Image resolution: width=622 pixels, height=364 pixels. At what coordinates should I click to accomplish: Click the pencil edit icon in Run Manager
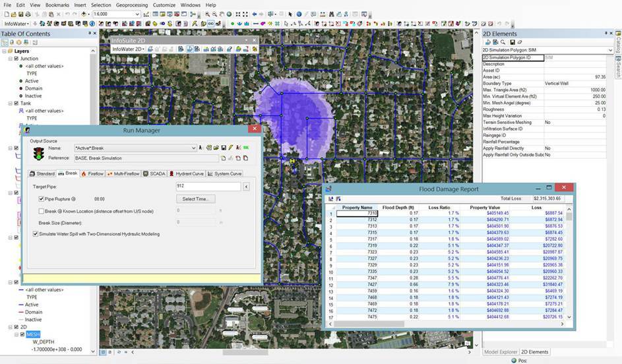(231, 148)
